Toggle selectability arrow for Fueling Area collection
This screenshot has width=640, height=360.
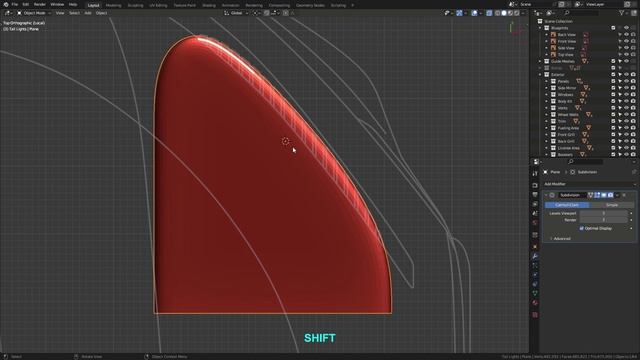click(x=620, y=128)
